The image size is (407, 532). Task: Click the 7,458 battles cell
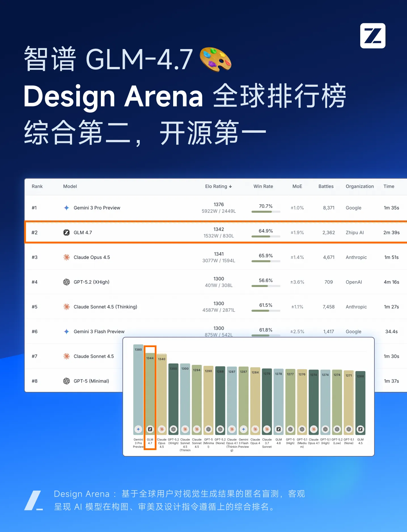pyautogui.click(x=329, y=307)
